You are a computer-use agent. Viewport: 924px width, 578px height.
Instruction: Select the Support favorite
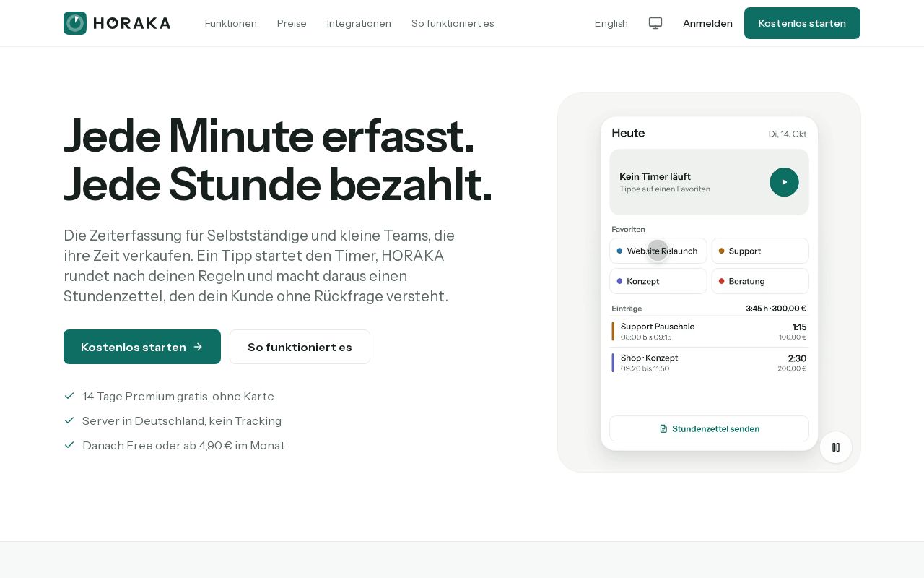tap(760, 251)
